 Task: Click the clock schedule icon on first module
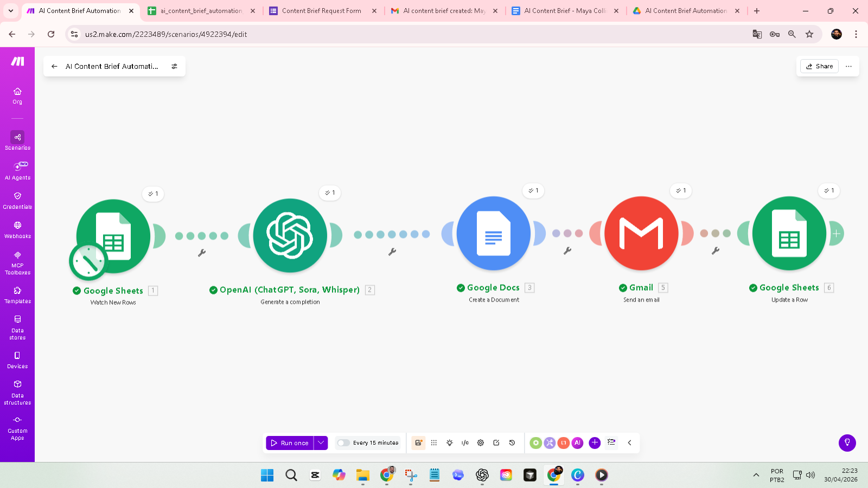click(88, 262)
